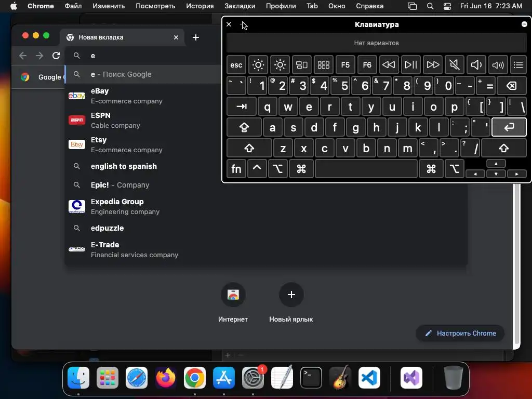This screenshot has height=399, width=532.
Task: Close the Клавиатура panel
Action: (229, 24)
